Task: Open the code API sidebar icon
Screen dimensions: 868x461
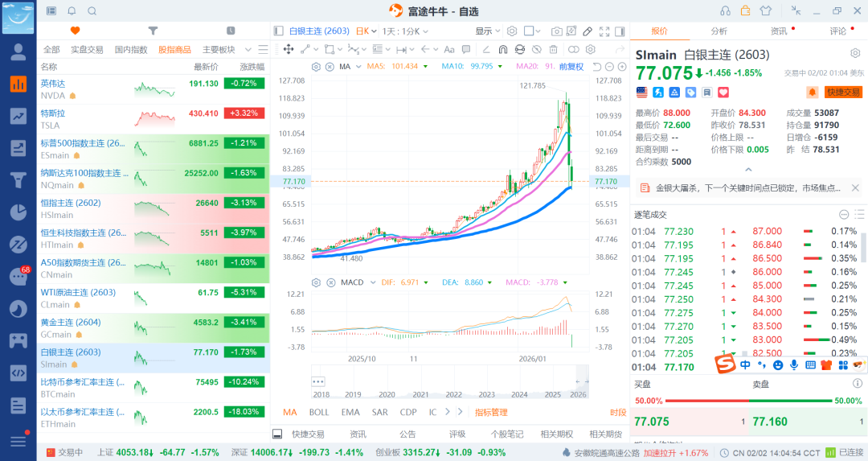Action: pos(18,373)
